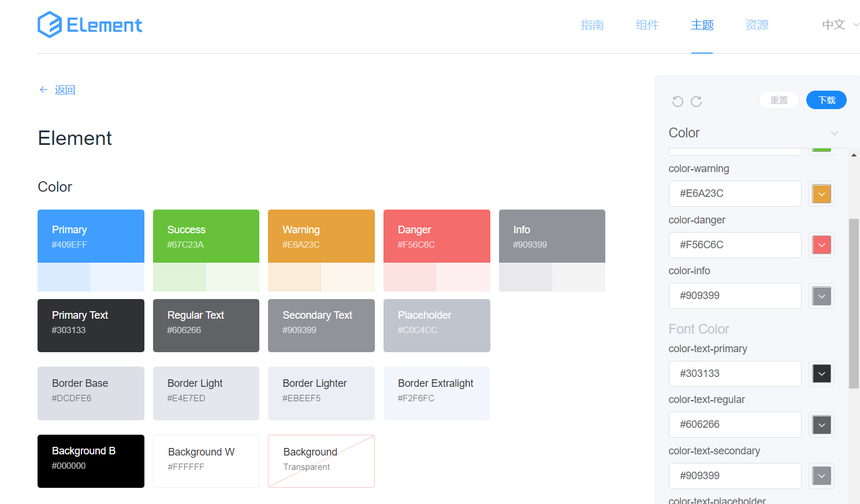Click the Element logo
The height and width of the screenshot is (504, 860).
click(x=90, y=25)
